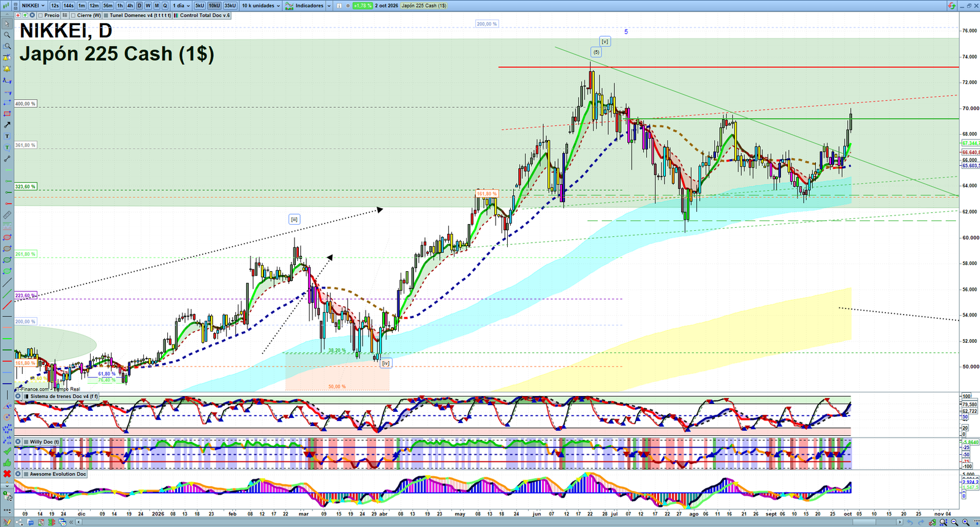Expand the arrow next to Indicadores
Image resolution: width=980 pixels, height=527 pixels.
pos(329,6)
